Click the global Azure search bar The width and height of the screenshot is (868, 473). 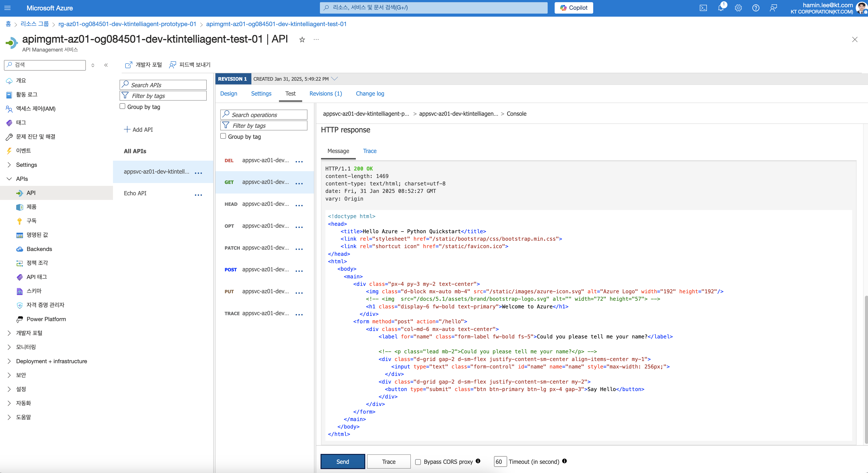(434, 7)
